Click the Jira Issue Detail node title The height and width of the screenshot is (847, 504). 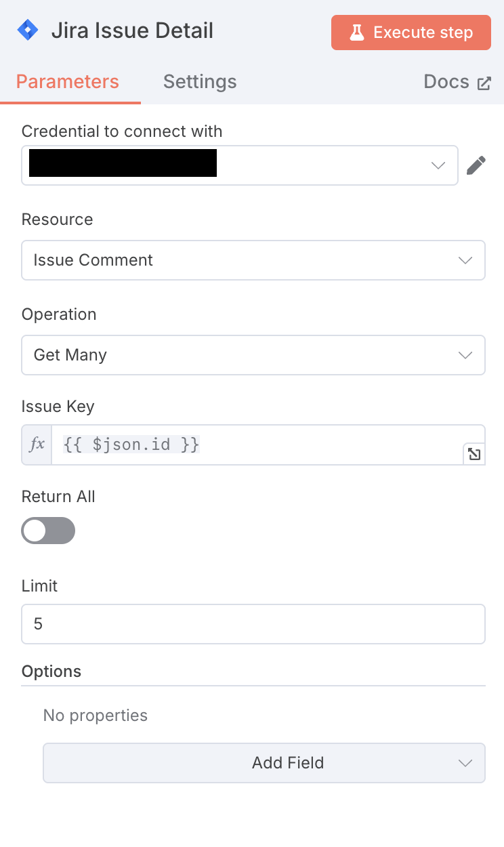click(x=132, y=30)
